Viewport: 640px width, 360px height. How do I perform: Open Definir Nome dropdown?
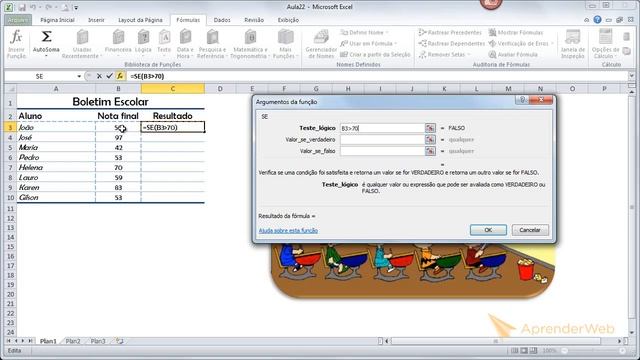tap(364, 32)
